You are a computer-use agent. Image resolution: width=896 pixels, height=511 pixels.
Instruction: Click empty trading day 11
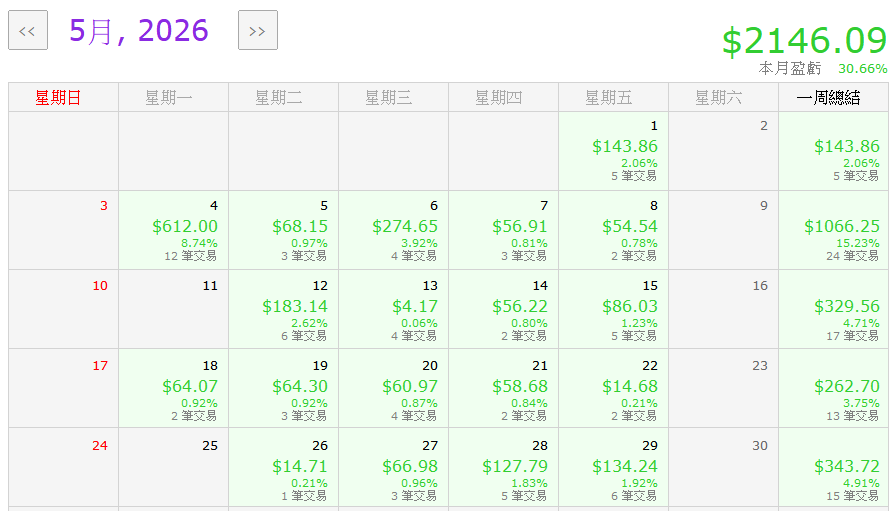[173, 310]
